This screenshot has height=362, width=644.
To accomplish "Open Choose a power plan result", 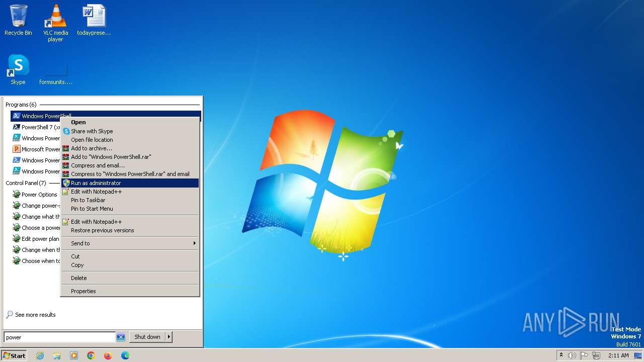I will pos(35,228).
